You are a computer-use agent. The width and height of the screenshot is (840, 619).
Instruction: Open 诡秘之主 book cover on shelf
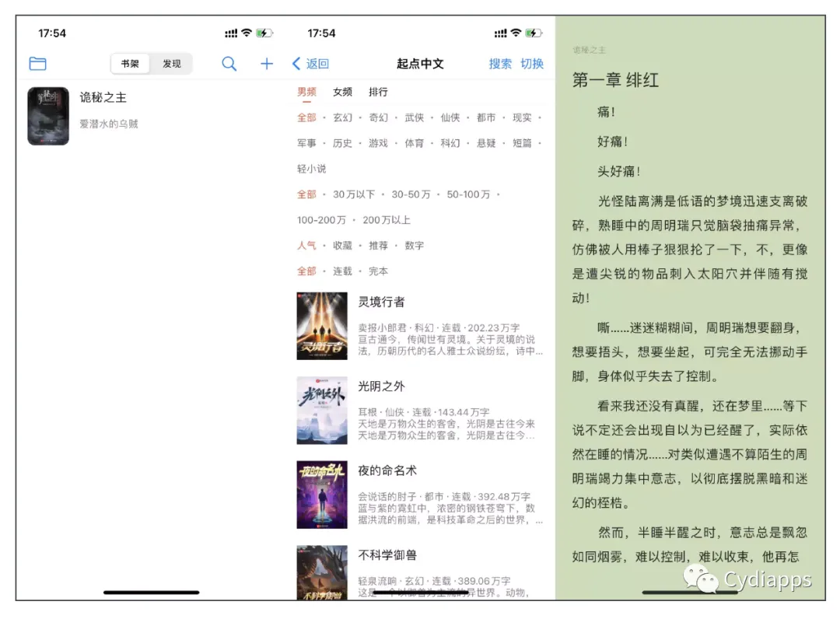point(48,116)
